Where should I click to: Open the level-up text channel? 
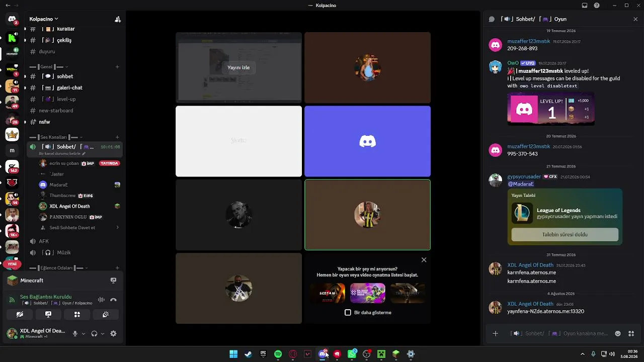tap(75, 99)
